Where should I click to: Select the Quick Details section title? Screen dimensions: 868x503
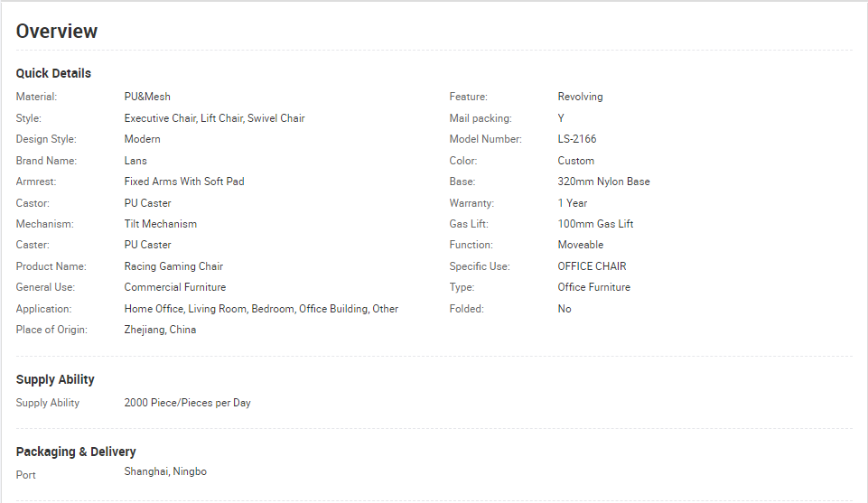[x=53, y=73]
